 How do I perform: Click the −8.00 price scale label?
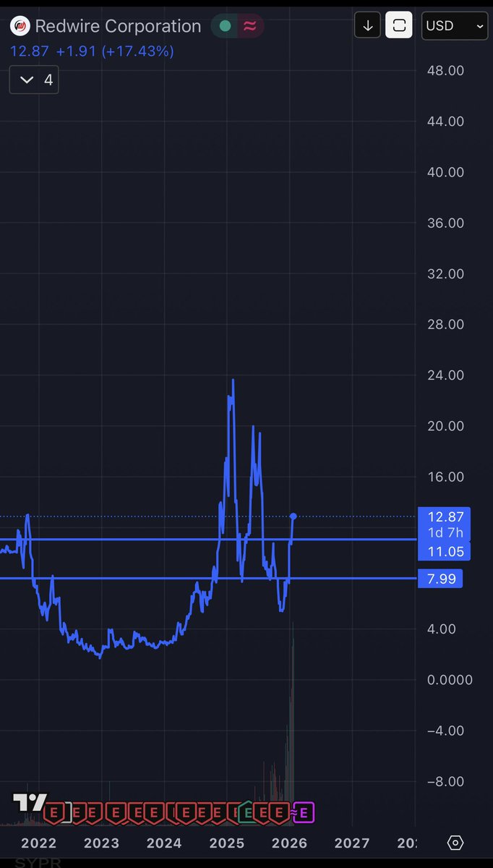[x=446, y=781]
